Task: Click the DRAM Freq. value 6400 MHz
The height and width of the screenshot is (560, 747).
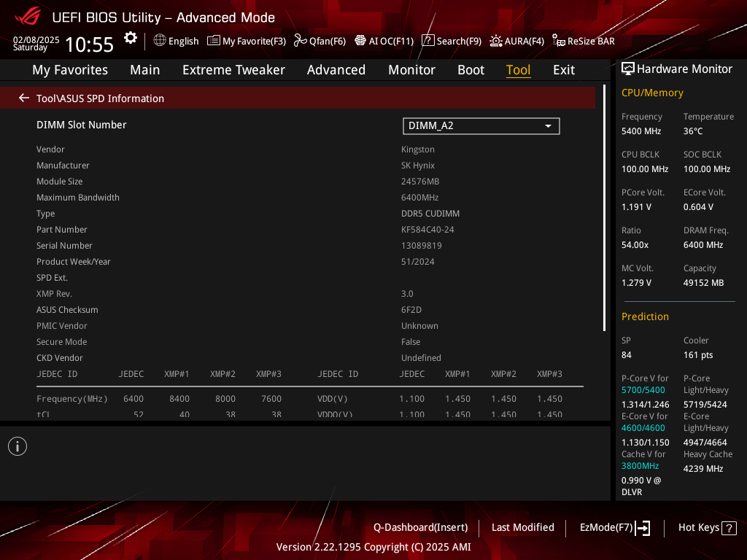Action: point(703,245)
